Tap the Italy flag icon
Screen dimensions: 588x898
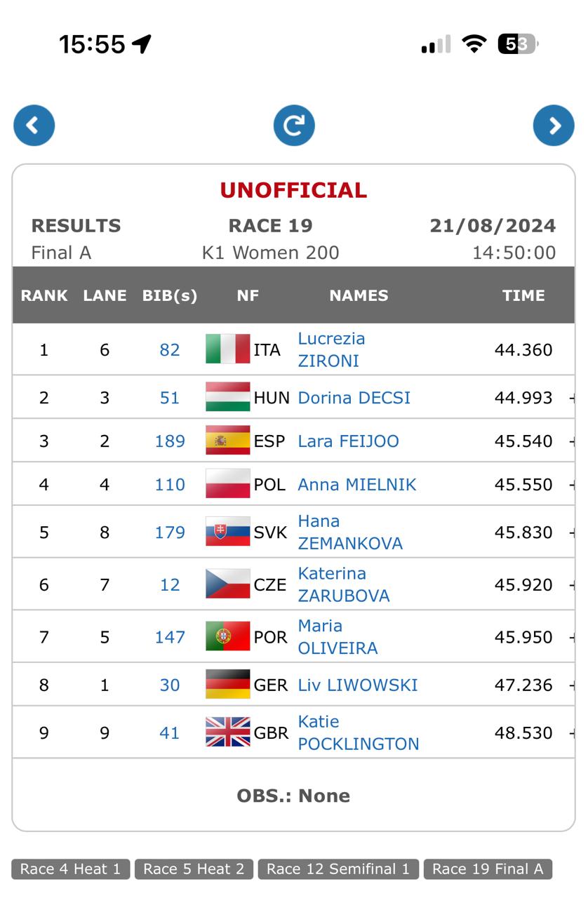(227, 349)
